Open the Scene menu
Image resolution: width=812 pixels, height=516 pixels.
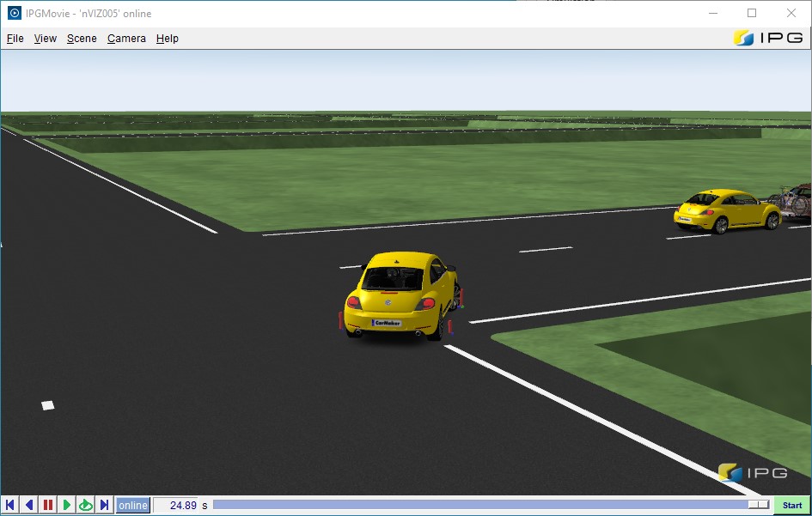(82, 39)
